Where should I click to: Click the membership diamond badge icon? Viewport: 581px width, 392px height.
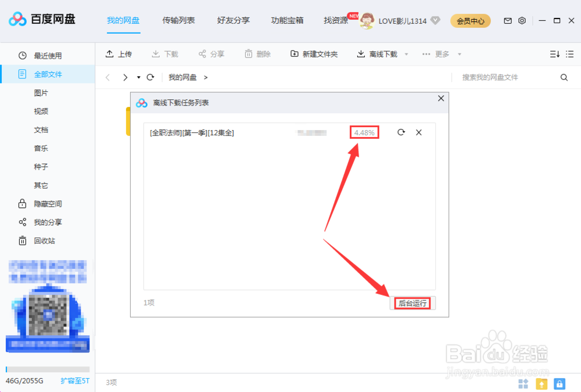(x=435, y=21)
